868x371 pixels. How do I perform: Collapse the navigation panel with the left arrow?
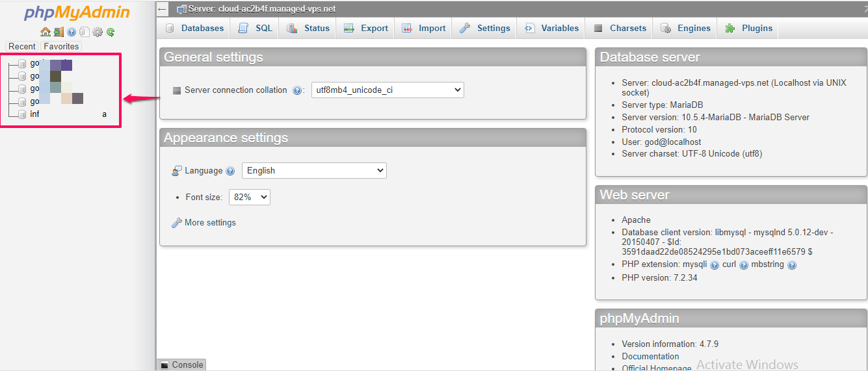click(163, 9)
